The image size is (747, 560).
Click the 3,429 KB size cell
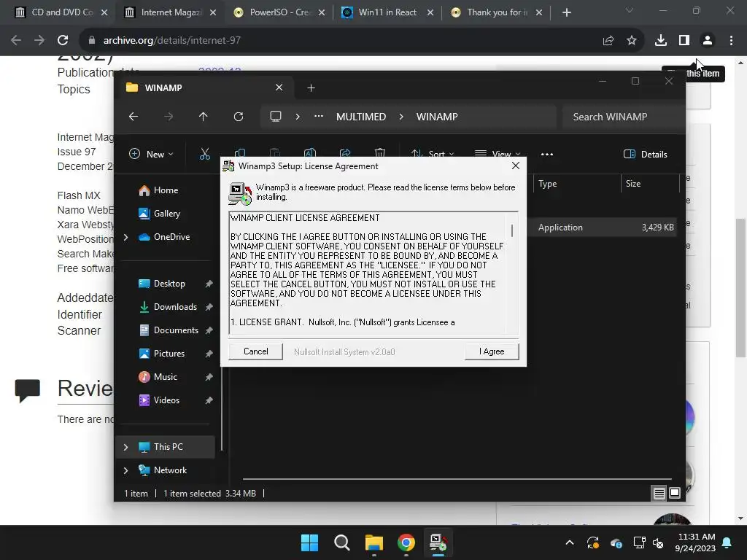click(x=657, y=227)
